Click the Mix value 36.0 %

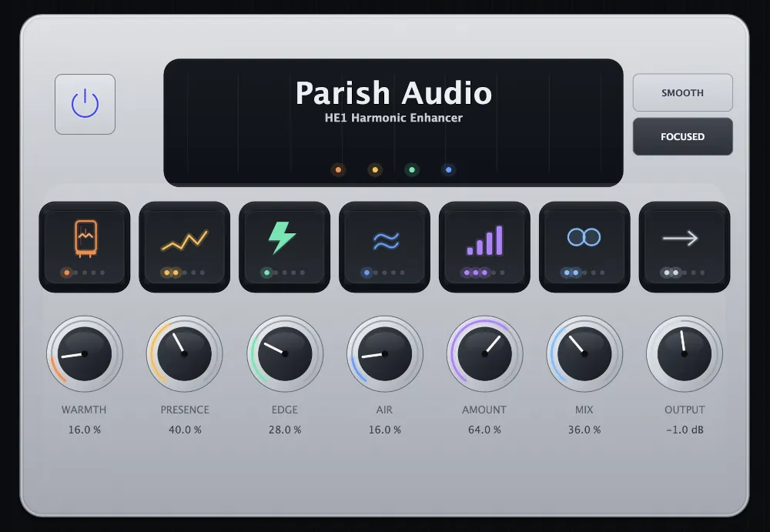(x=584, y=430)
